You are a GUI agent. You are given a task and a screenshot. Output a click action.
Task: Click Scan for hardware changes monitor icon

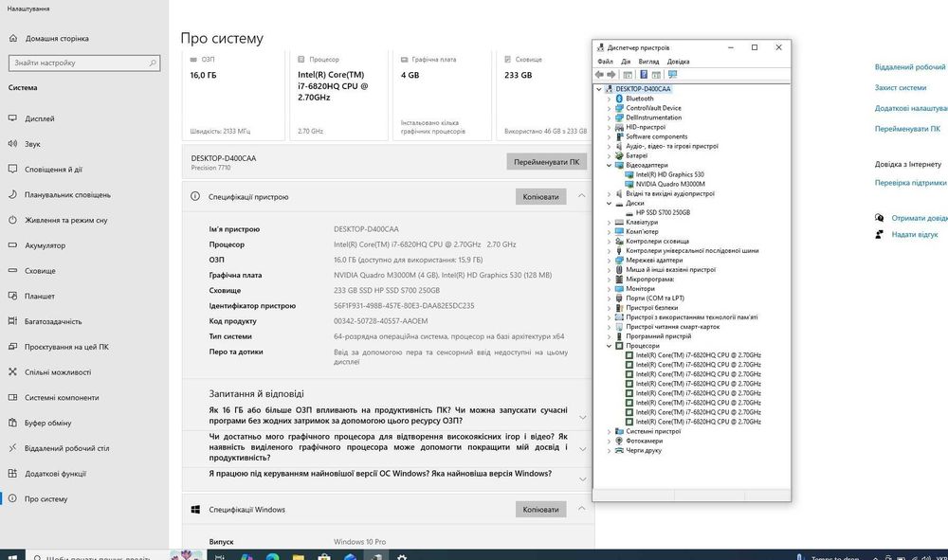tap(672, 74)
